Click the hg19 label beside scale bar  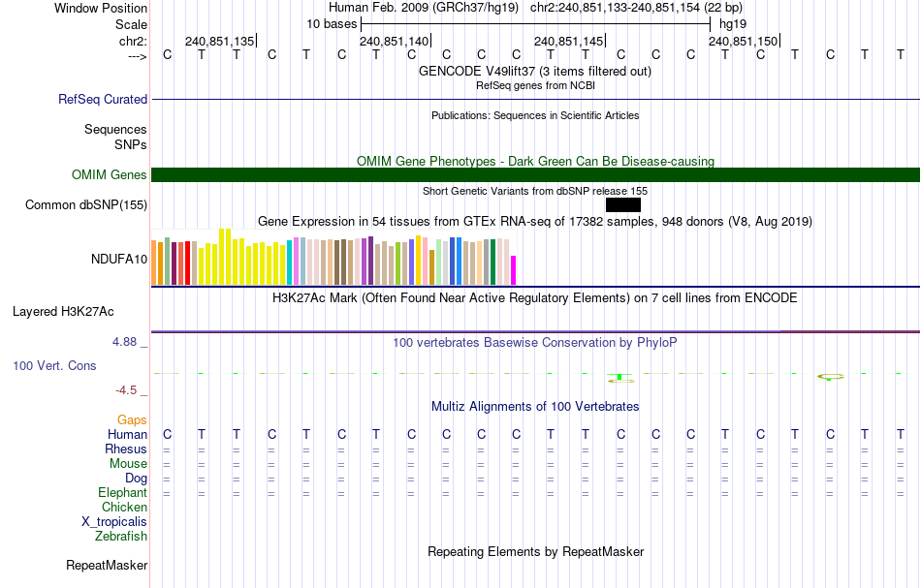coord(733,24)
